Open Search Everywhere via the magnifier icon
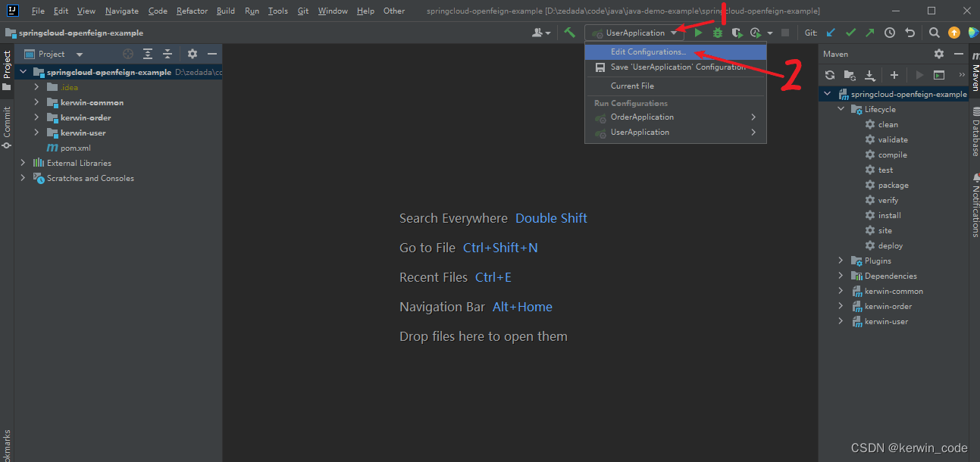Viewport: 980px width, 462px height. click(x=934, y=33)
